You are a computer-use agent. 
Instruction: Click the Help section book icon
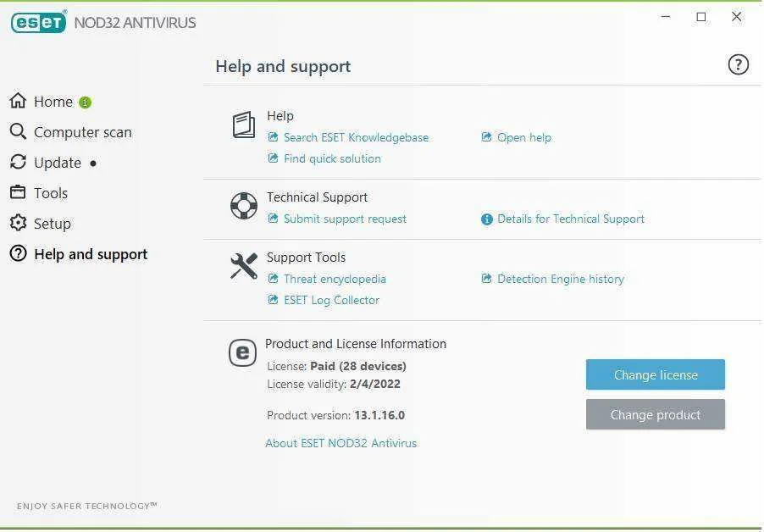point(244,125)
